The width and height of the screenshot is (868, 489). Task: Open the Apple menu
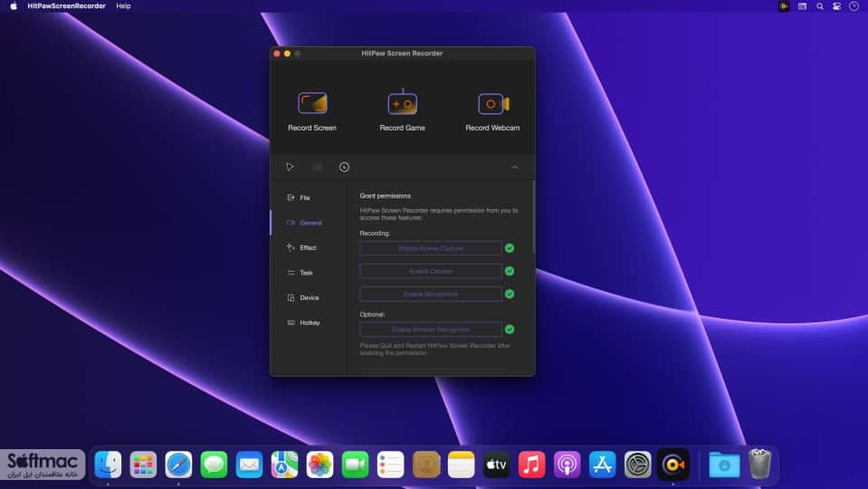tap(14, 6)
